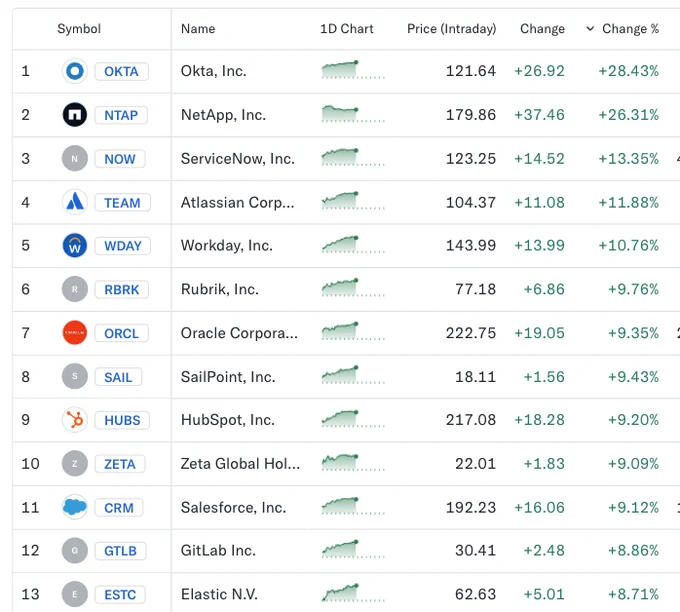Image resolution: width=680 pixels, height=612 pixels.
Task: Click the Oracle red logo icon
Action: click(x=75, y=333)
